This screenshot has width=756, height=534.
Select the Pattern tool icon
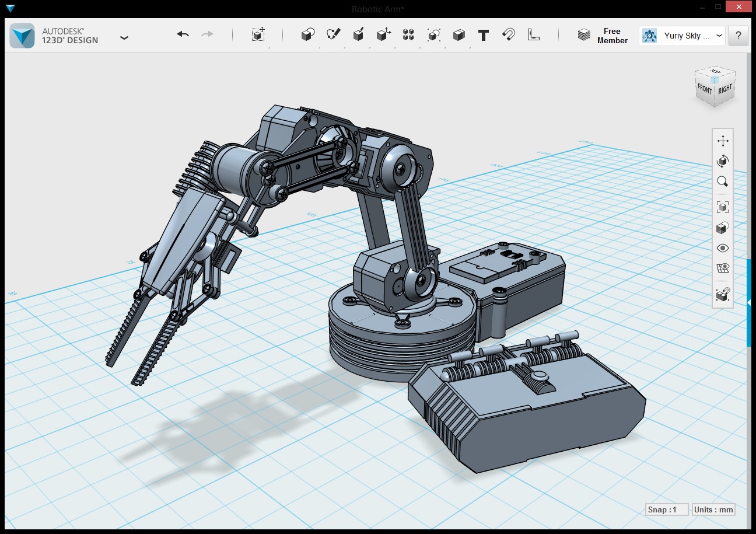point(408,35)
